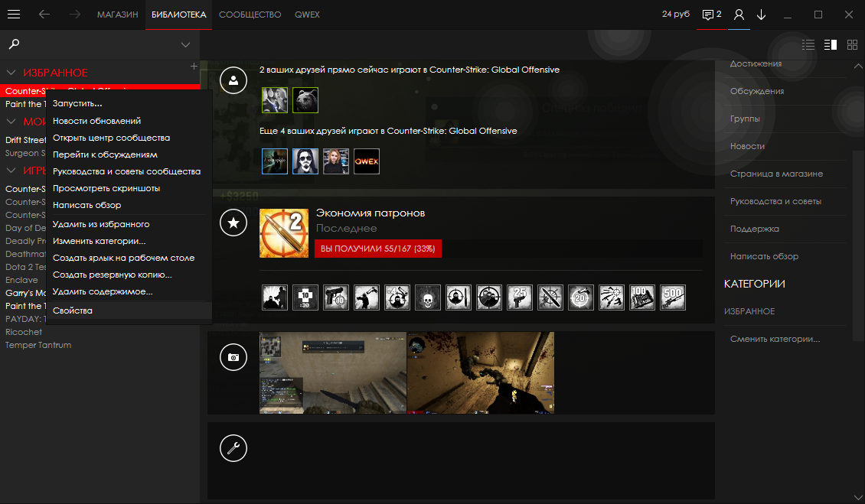Select the pistol achievement icon with a 10 badge
Viewport: 865px width, 504px height.
(x=336, y=298)
